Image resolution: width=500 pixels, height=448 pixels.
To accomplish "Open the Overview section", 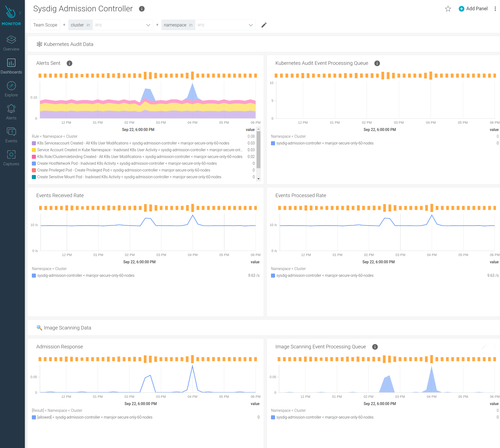I will [11, 43].
